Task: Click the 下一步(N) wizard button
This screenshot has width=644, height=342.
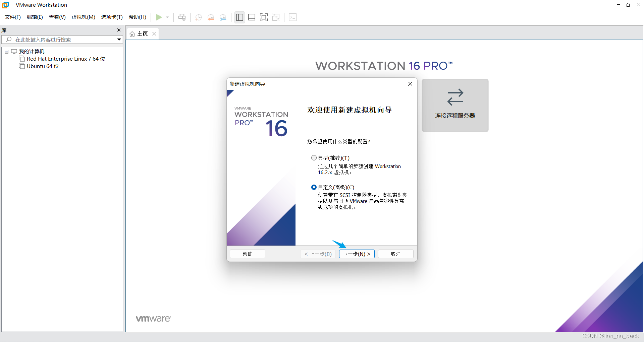Action: coord(357,254)
